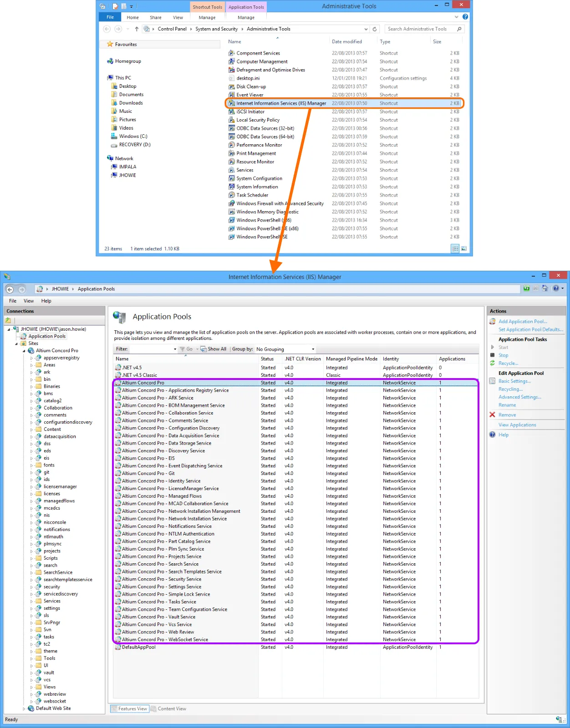Click Set Application Pool Defaults link
Screen dimensions: 570x728
[531, 330]
